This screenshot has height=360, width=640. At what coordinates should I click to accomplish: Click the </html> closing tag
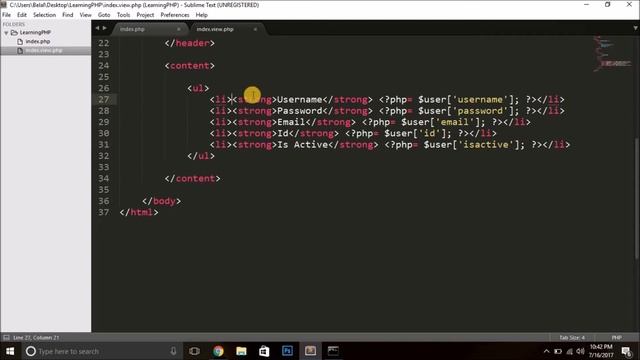[139, 212]
